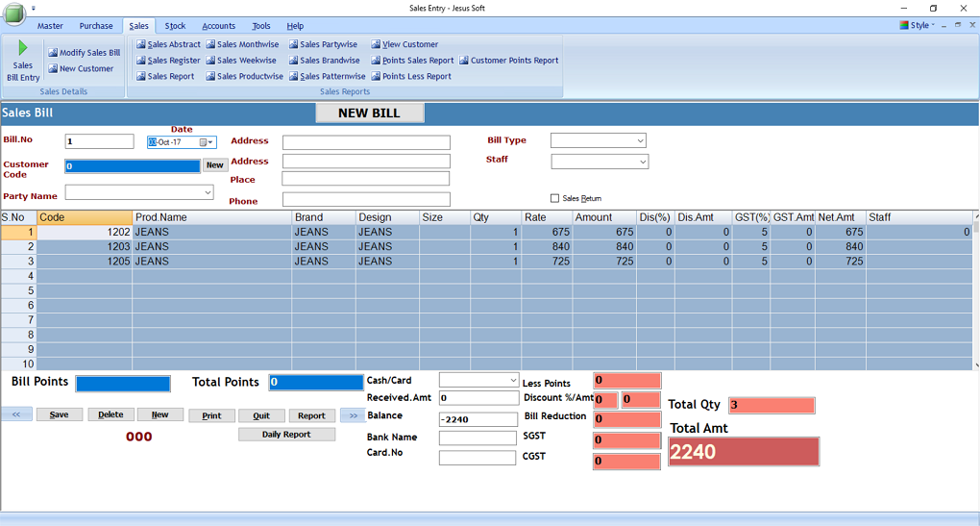Click the Sales Bill Entry play icon
The height and width of the screenshot is (526, 980).
23,49
